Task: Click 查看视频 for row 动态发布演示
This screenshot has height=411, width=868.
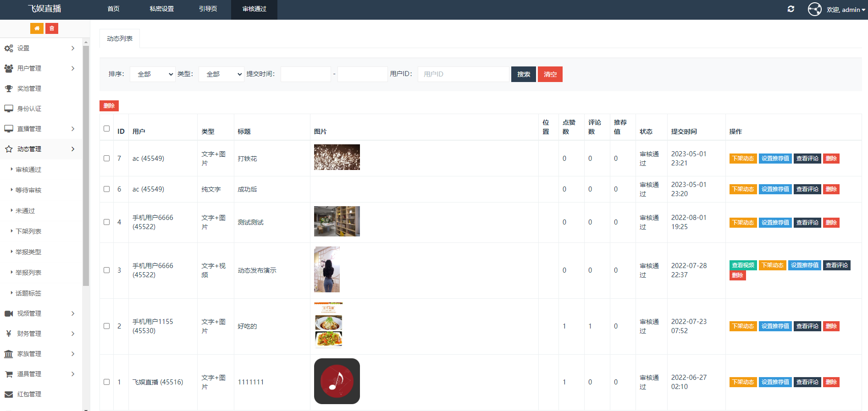Action: (743, 265)
